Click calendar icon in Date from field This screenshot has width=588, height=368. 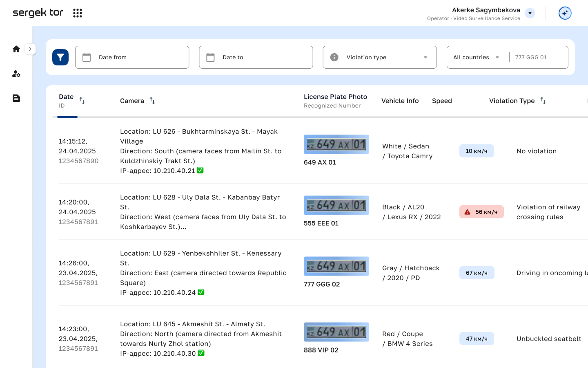pyautogui.click(x=87, y=57)
